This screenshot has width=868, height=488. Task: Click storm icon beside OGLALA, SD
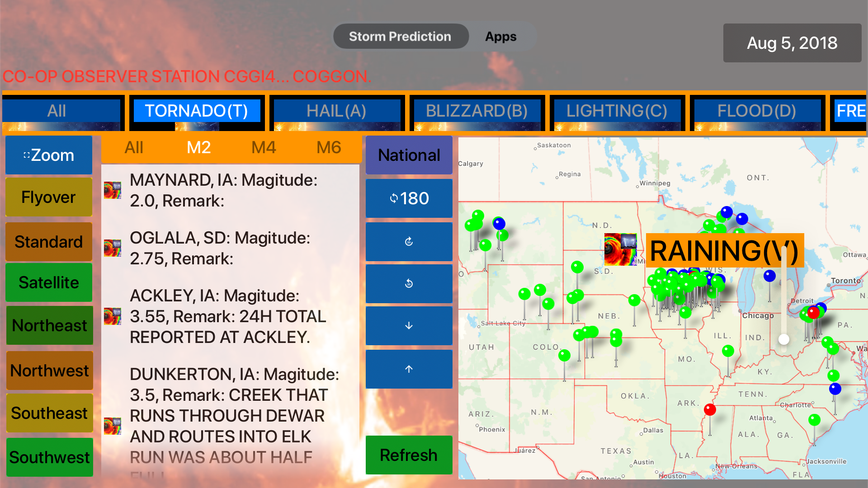[x=113, y=248]
